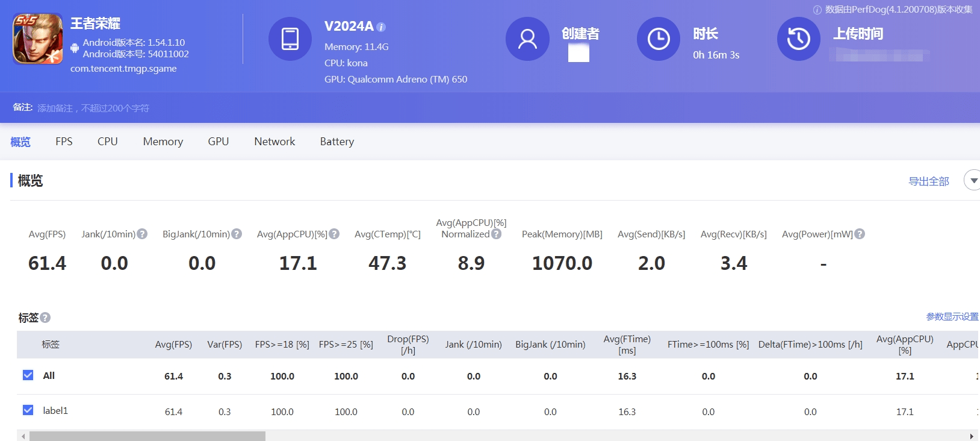Click the creator user icon
This screenshot has height=441, width=980.
[x=527, y=39]
